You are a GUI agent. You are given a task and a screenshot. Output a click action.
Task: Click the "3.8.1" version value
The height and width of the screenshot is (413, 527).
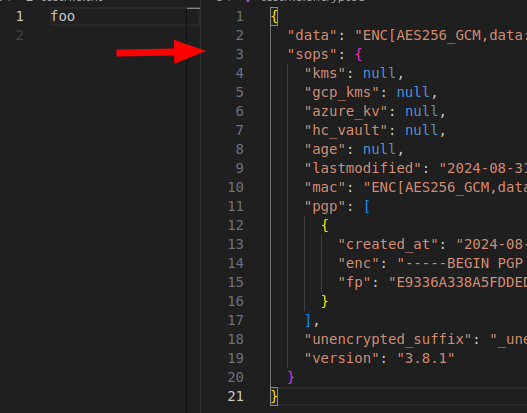click(426, 358)
